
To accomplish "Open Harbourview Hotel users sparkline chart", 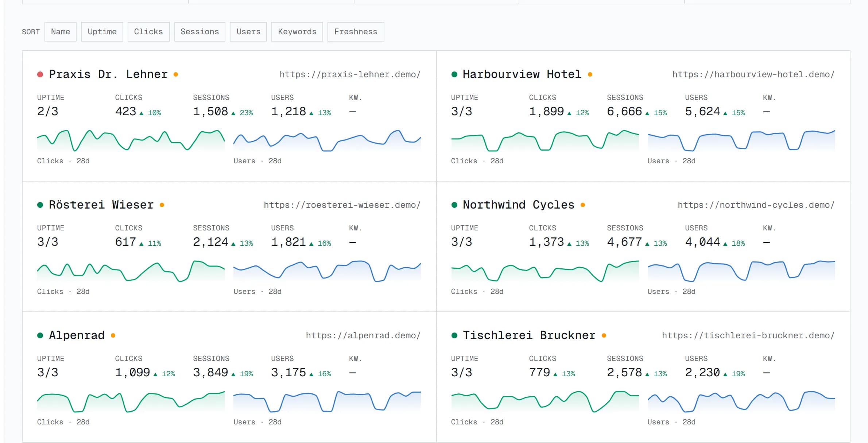I will tap(741, 140).
